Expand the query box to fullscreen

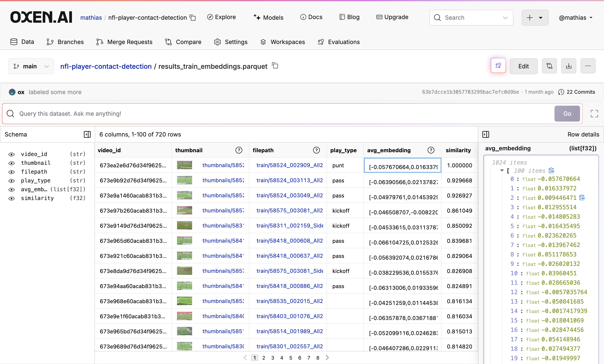pos(594,113)
